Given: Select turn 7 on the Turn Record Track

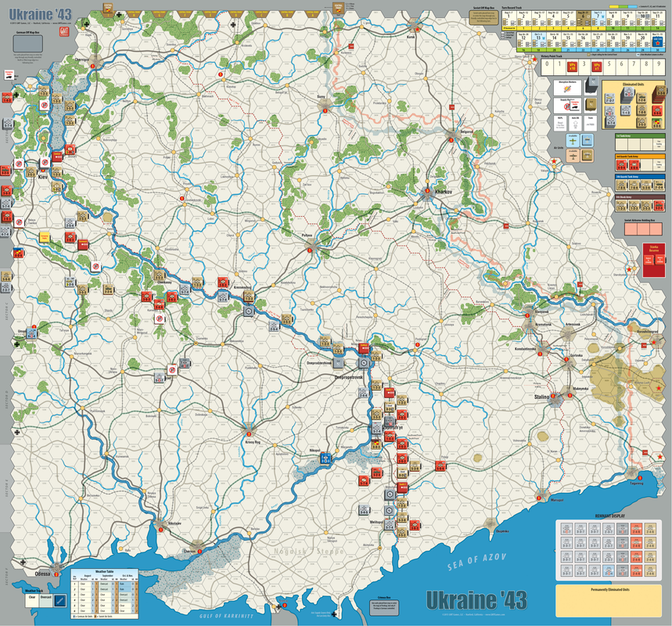Looking at the screenshot, I should [x=598, y=20].
